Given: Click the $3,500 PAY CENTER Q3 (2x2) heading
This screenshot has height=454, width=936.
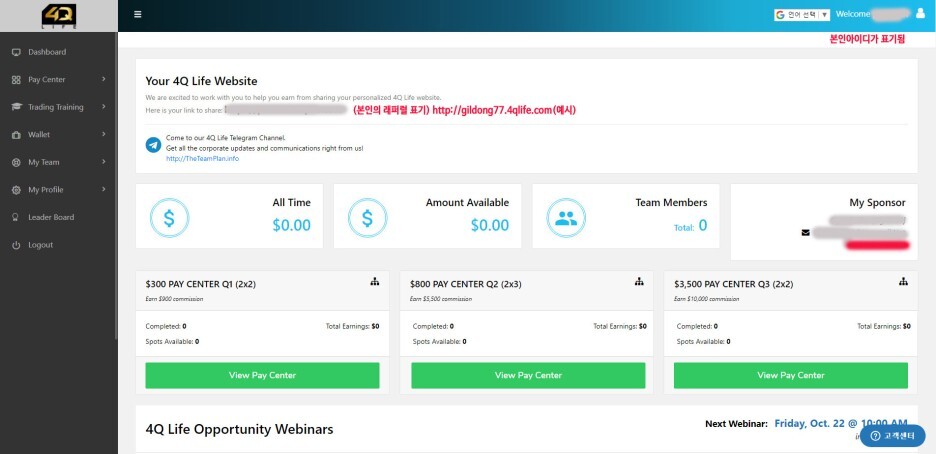Looking at the screenshot, I should pyautogui.click(x=734, y=285).
